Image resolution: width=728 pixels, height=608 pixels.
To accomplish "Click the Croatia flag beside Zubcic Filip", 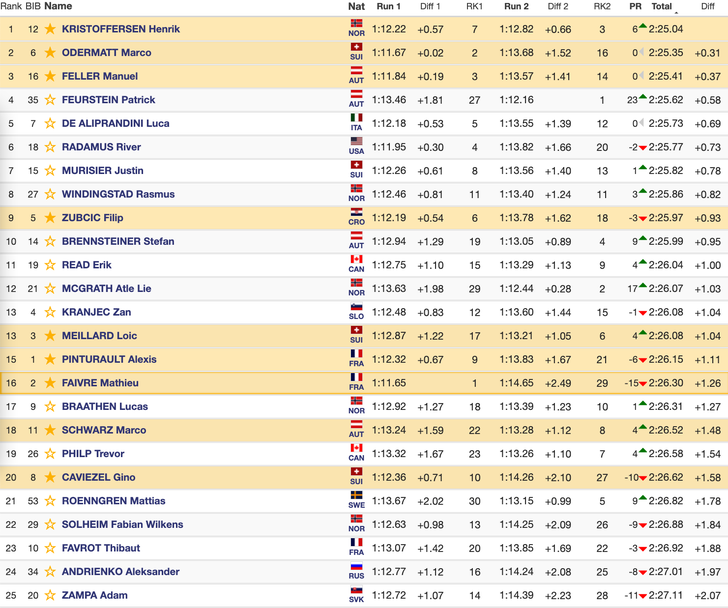I will pyautogui.click(x=356, y=212).
